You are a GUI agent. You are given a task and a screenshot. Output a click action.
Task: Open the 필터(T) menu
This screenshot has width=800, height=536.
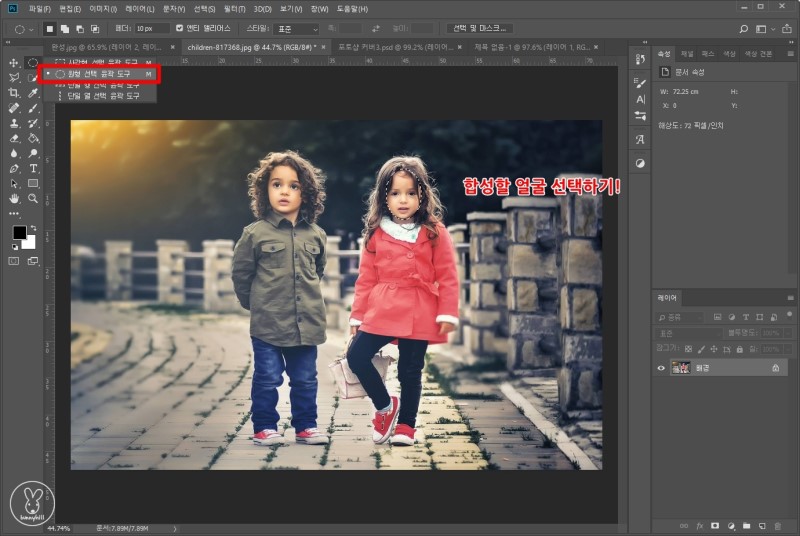coord(235,8)
